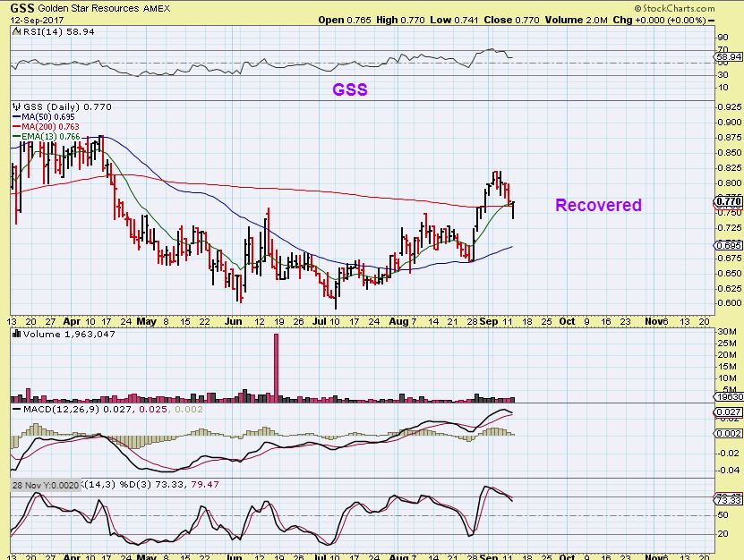Click the %D(3) 73.33, 79.47 stochastic label
This screenshot has width=744, height=560.
click(168, 485)
